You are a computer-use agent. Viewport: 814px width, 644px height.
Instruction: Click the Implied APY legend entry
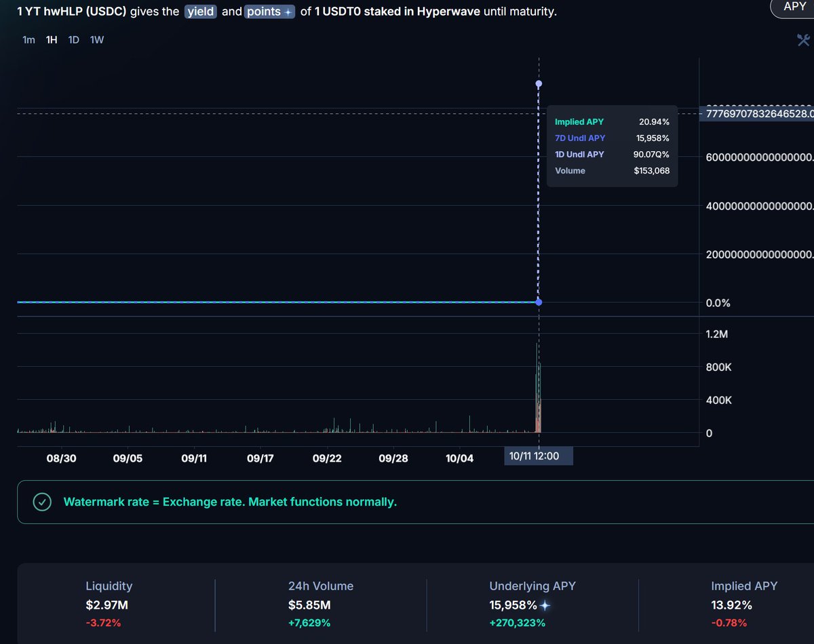click(x=579, y=122)
